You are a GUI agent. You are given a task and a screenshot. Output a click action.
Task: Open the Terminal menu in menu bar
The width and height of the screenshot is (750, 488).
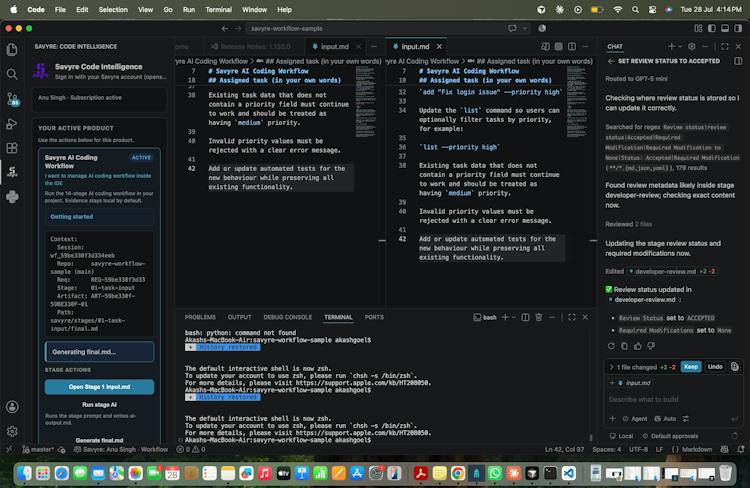pos(219,10)
